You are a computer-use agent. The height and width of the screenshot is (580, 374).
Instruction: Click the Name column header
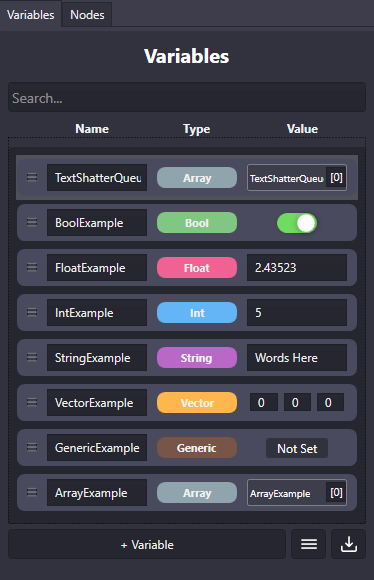(x=92, y=129)
